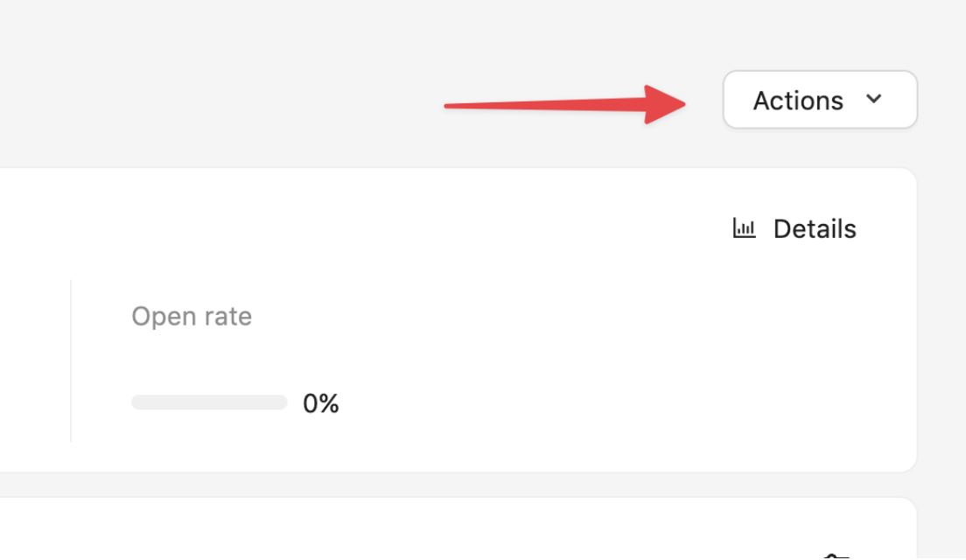This screenshot has height=560, width=966.
Task: Click the vertical divider left of Open rate
Action: coord(71,360)
